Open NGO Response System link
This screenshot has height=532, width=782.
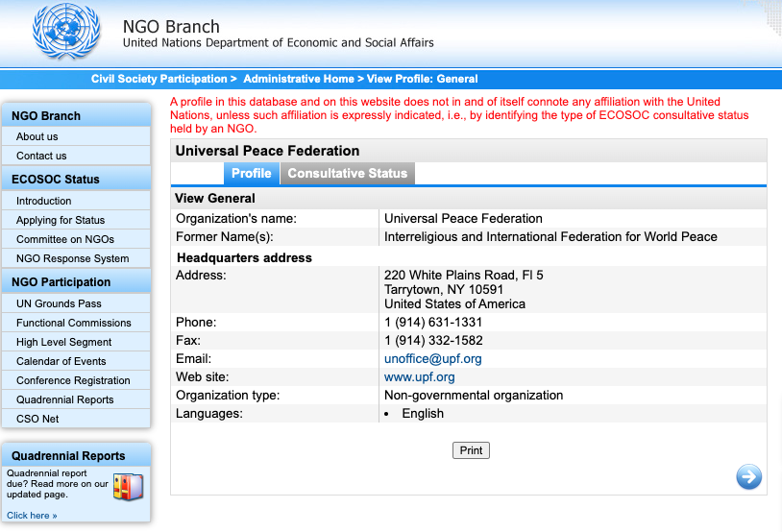(x=76, y=258)
